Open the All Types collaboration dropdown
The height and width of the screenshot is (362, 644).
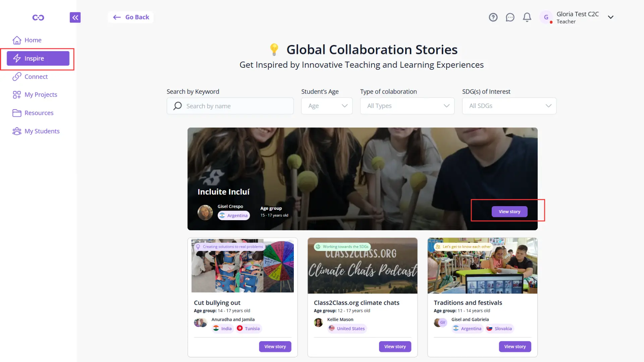tap(407, 106)
